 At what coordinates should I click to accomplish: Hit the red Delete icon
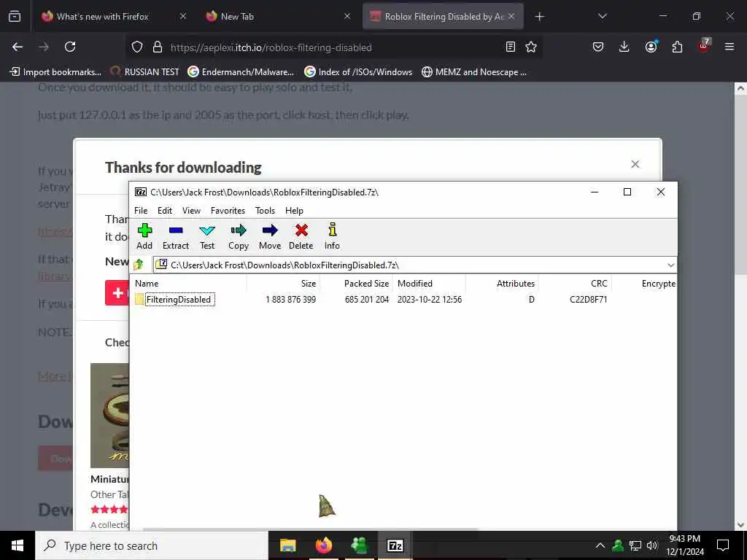(x=301, y=237)
